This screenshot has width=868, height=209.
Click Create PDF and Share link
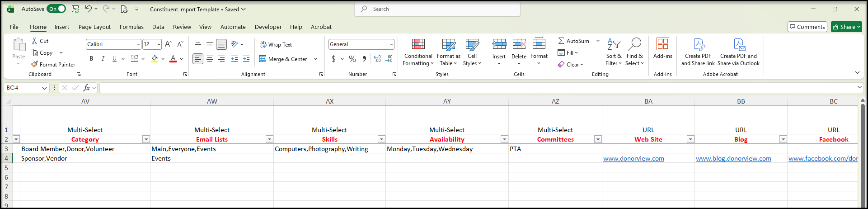[698, 52]
